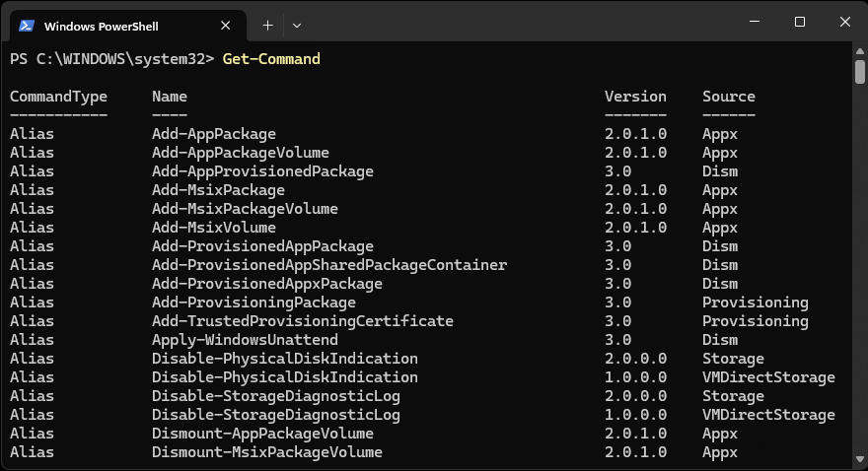Close the Windows PowerShell tab
Screen dimensions: 868x471
point(225,26)
